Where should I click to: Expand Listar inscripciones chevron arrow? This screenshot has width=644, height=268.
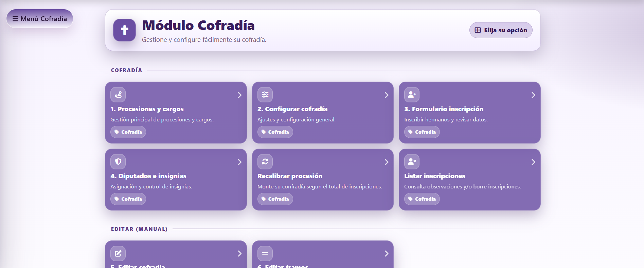point(533,162)
